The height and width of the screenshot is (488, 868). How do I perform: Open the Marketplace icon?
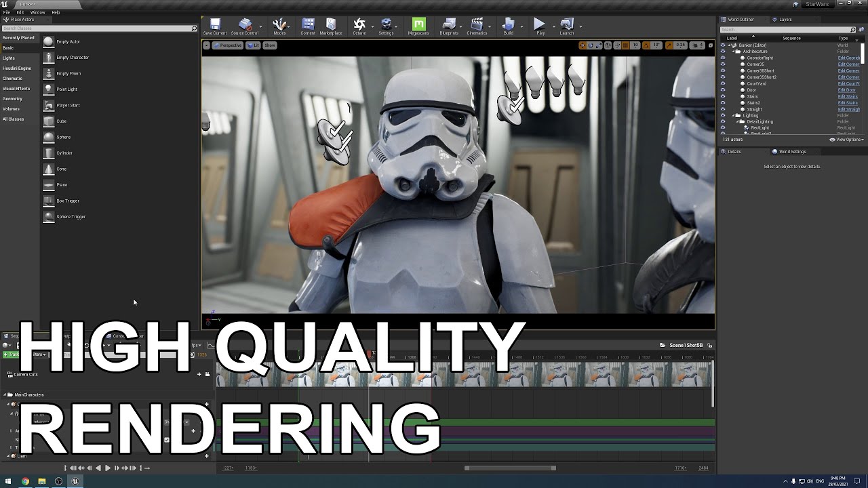(331, 24)
